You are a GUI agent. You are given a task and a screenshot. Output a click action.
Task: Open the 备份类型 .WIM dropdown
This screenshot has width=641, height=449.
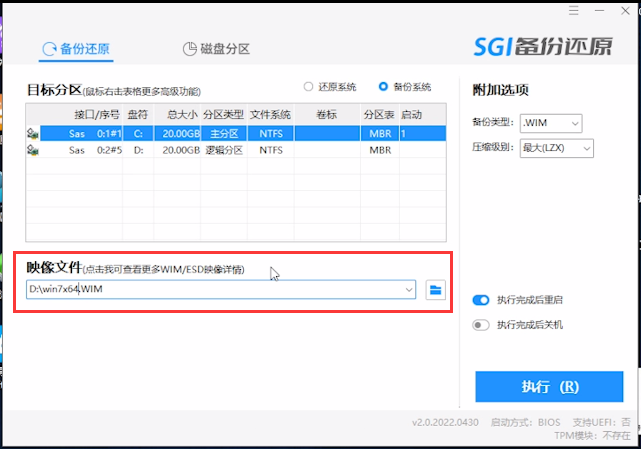(551, 123)
